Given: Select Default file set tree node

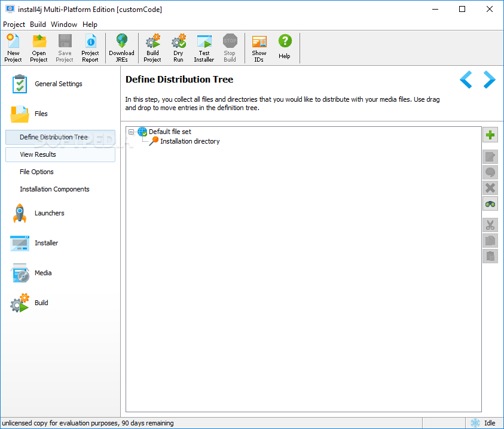Looking at the screenshot, I should click(x=170, y=132).
